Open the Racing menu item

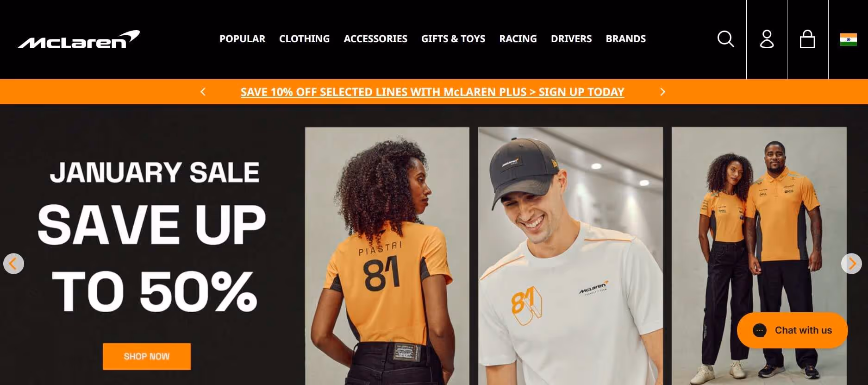click(x=518, y=39)
